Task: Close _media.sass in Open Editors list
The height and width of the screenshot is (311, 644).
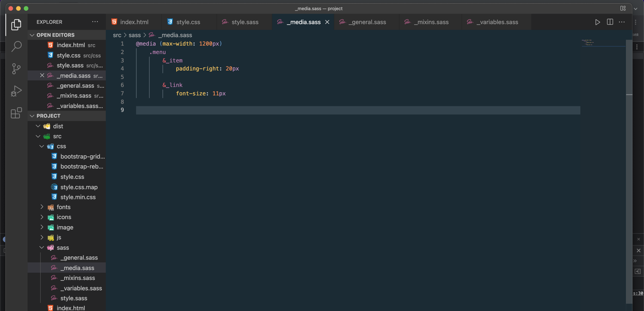Action: (42, 75)
